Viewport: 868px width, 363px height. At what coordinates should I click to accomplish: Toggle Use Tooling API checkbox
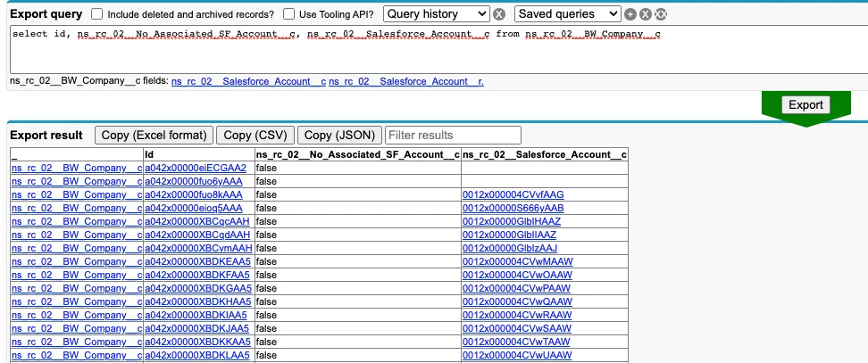[288, 13]
